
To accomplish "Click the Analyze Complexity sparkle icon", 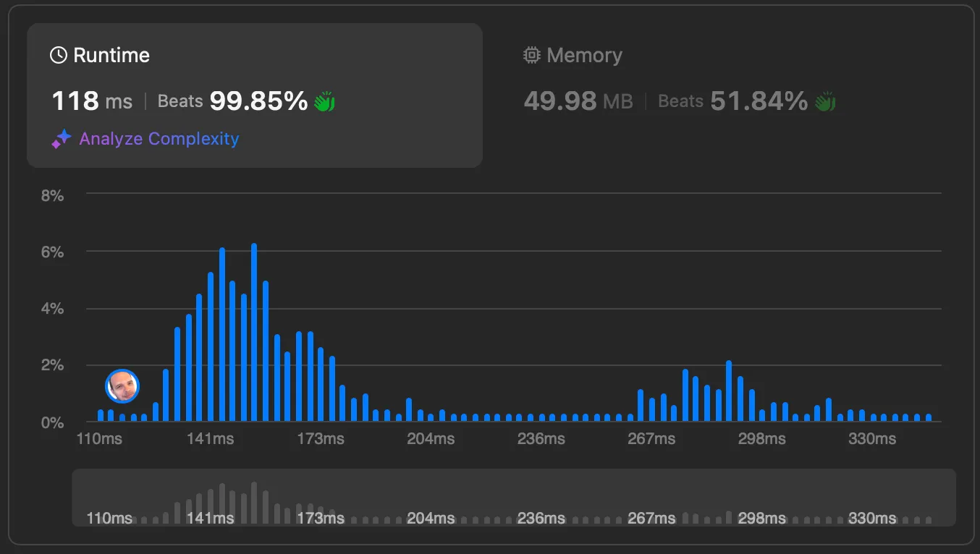I will 61,139.
